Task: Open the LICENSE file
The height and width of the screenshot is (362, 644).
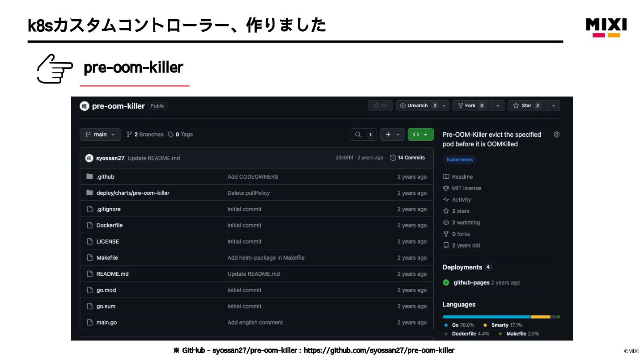Action: coord(107,241)
